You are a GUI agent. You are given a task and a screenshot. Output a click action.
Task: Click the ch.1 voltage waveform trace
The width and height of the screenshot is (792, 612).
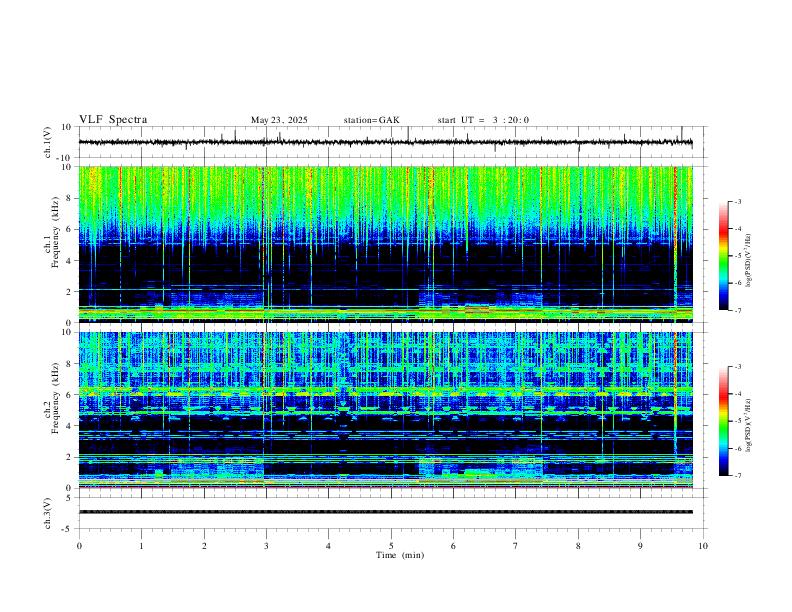click(385, 142)
